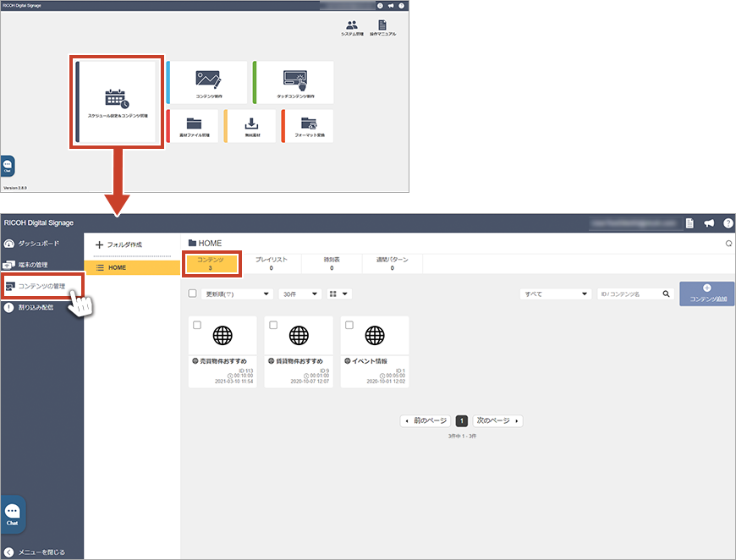This screenshot has height=560, width=736.
Task: Open the 30件 items-per-page dropdown
Action: tap(299, 294)
